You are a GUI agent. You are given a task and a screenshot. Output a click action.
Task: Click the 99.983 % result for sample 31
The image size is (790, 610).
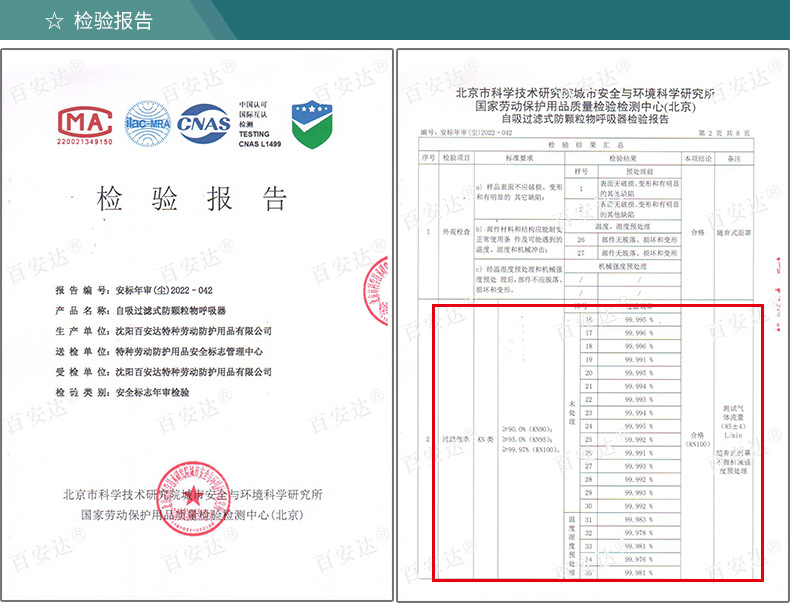(x=639, y=519)
